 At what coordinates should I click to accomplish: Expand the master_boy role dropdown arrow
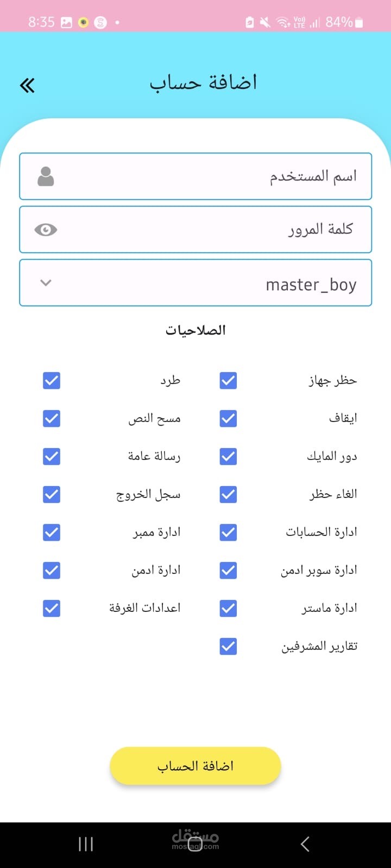[46, 283]
